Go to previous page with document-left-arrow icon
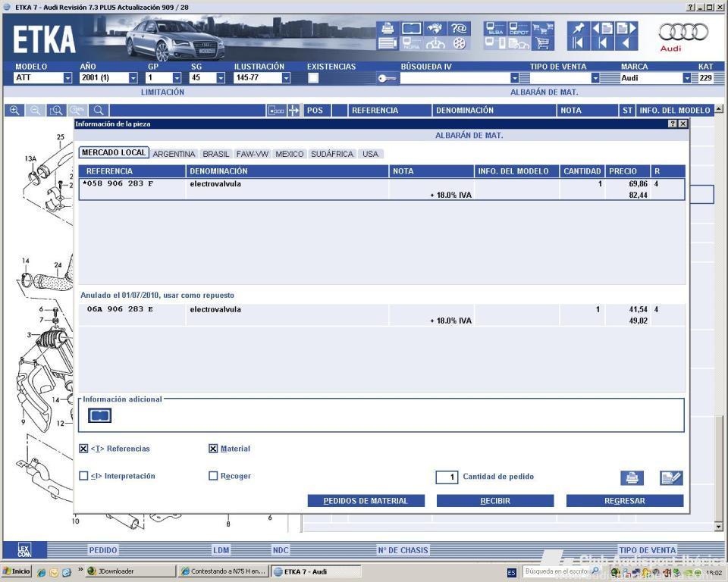728x582 pixels. pyautogui.click(x=603, y=29)
